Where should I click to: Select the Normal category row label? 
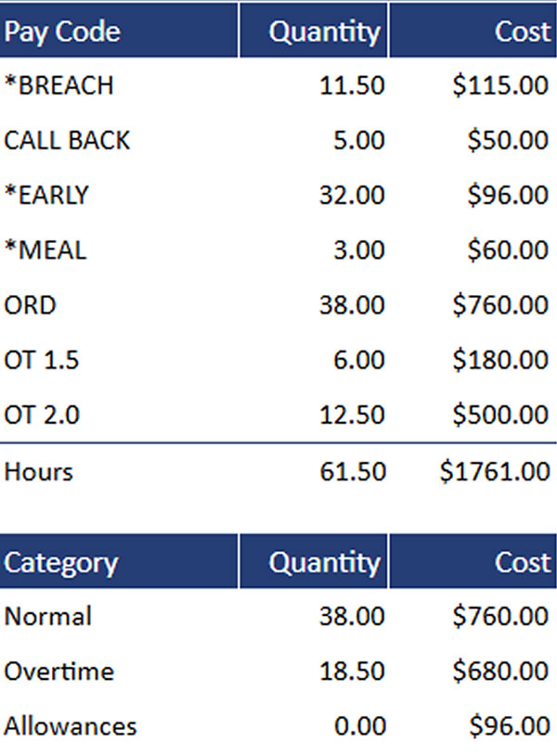pos(48,616)
